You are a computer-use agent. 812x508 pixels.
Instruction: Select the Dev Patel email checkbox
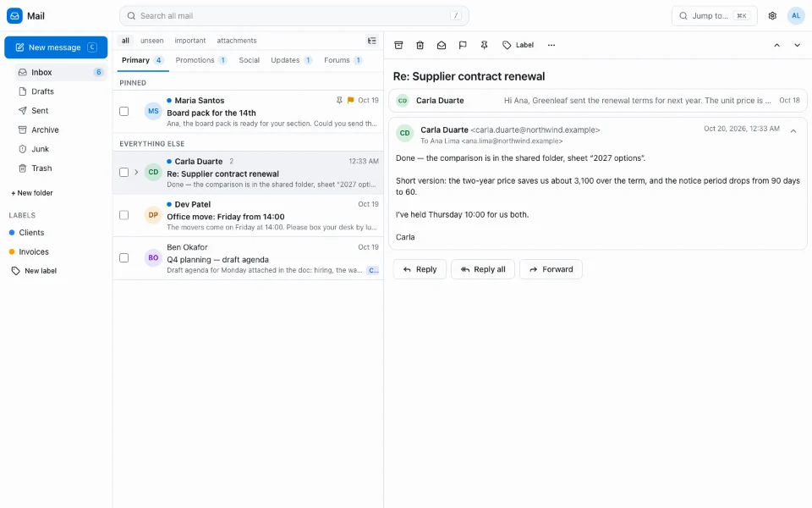[x=123, y=214]
